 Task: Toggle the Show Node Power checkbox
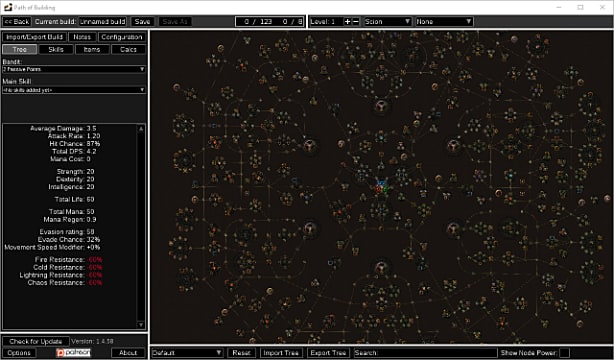coord(564,353)
